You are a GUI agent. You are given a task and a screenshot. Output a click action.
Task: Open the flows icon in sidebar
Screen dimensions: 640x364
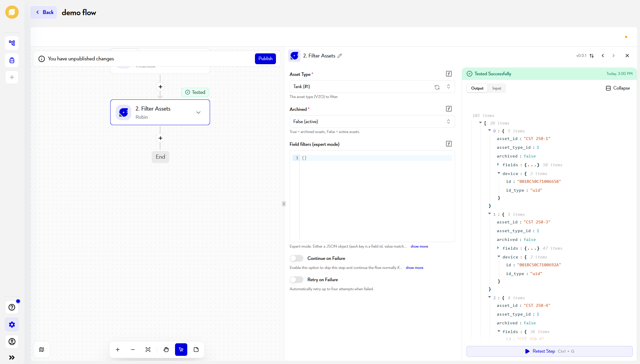(12, 43)
